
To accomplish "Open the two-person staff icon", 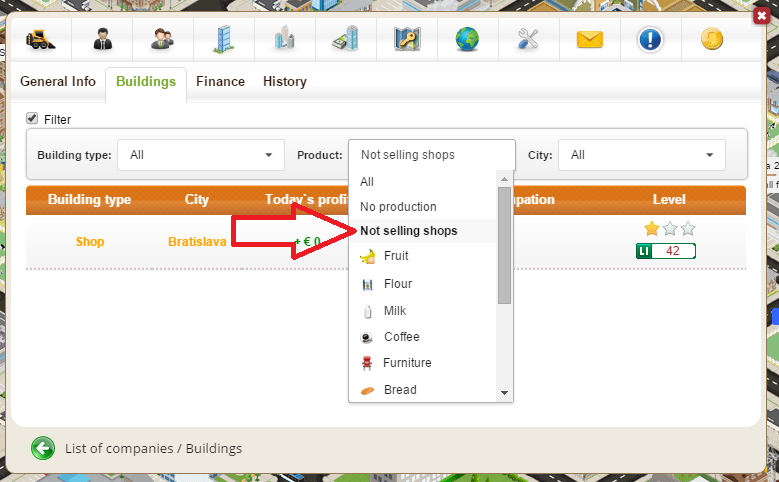I will 162,39.
